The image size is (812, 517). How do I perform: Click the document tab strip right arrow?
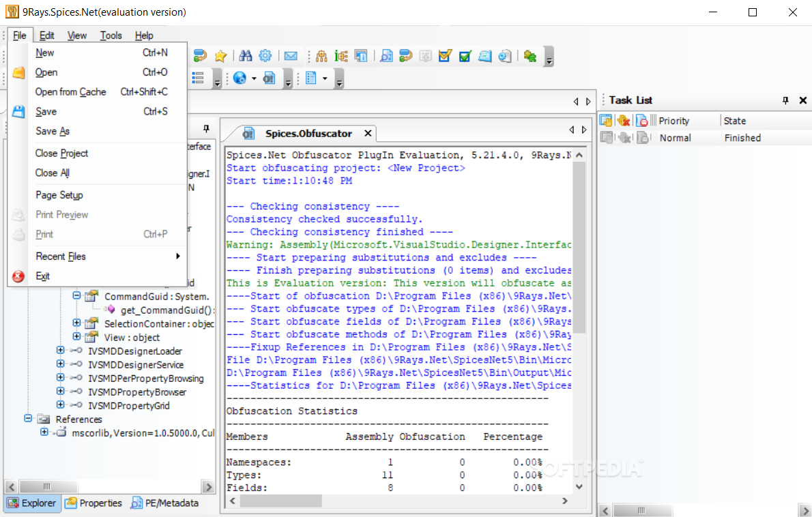click(x=584, y=130)
